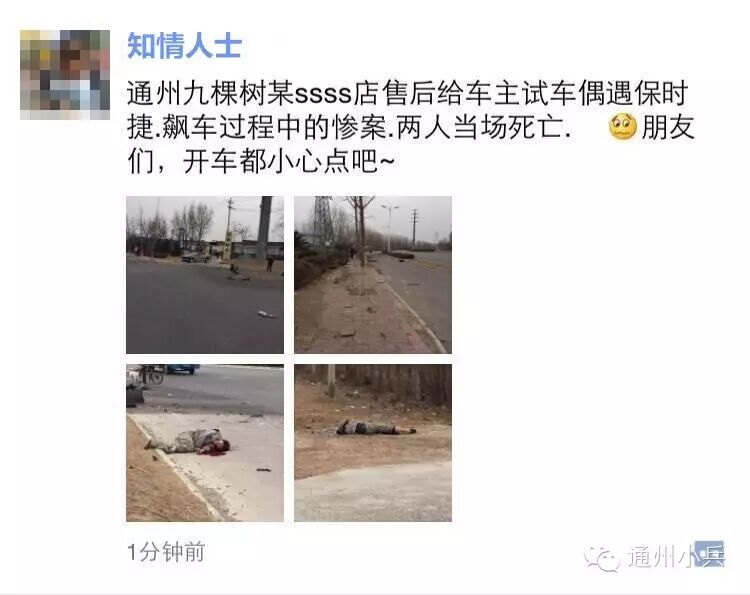Viewport: 750px width, 595px height.
Task: Click the WeChat logo watermark
Action: click(x=602, y=558)
